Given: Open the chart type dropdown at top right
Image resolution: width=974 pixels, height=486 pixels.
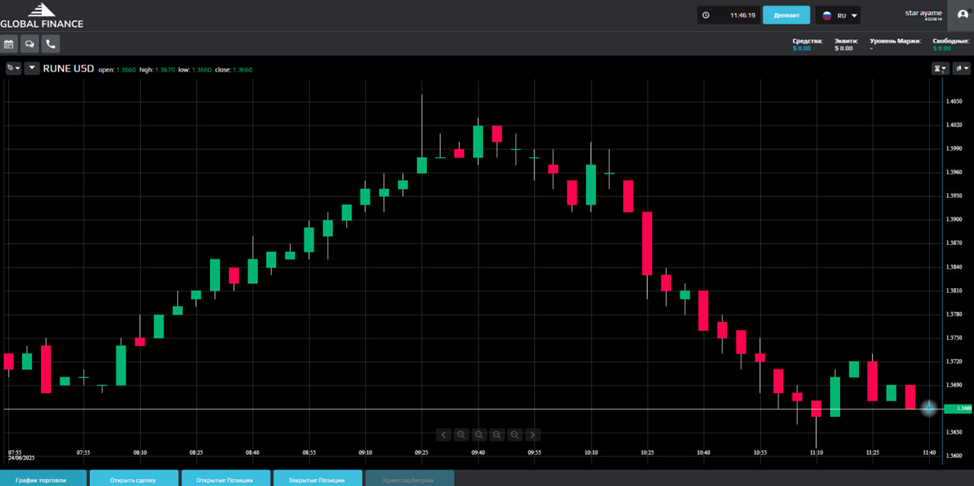Looking at the screenshot, I should [x=961, y=69].
